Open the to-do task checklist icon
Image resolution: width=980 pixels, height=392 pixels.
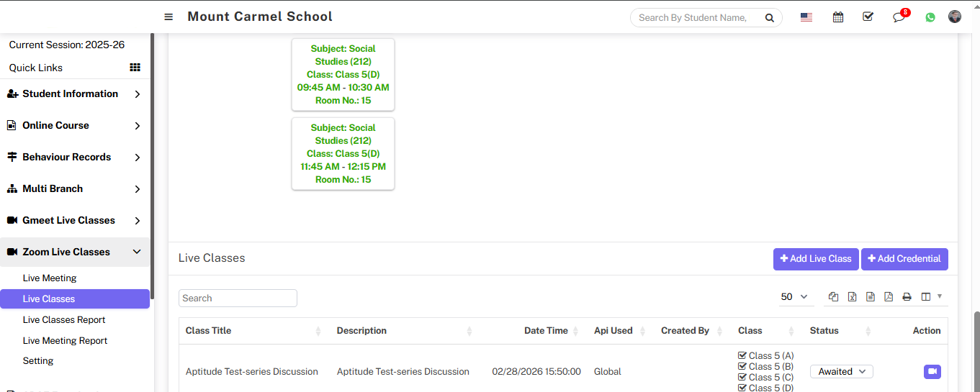(868, 17)
